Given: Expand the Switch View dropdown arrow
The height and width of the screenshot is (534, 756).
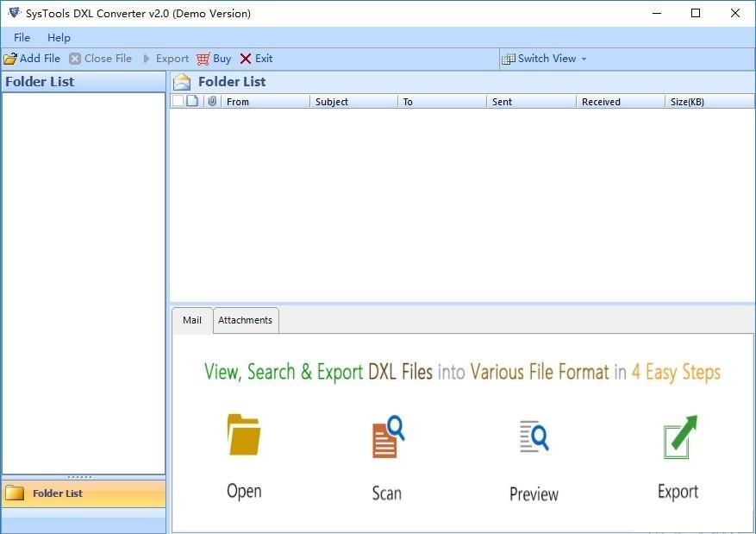Looking at the screenshot, I should coord(584,60).
